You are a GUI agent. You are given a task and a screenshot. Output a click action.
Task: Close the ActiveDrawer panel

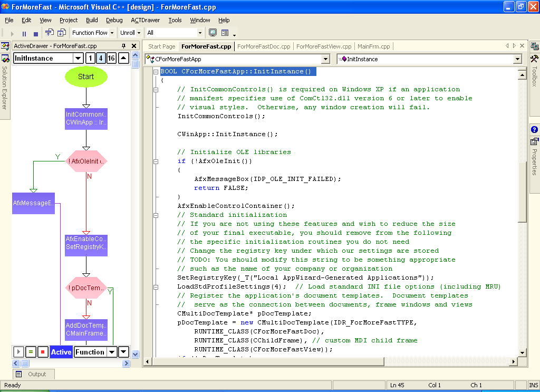pos(134,46)
